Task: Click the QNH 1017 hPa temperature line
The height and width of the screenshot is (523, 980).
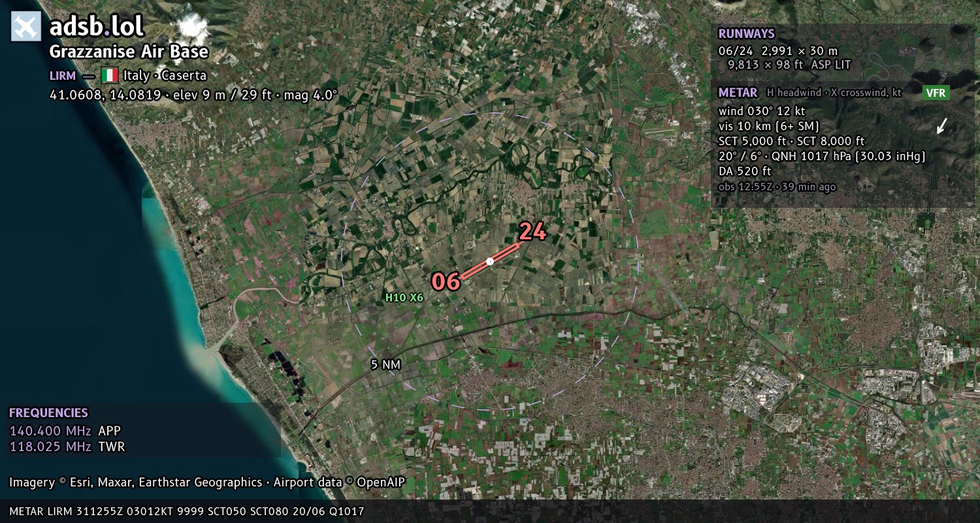Action: (822, 156)
